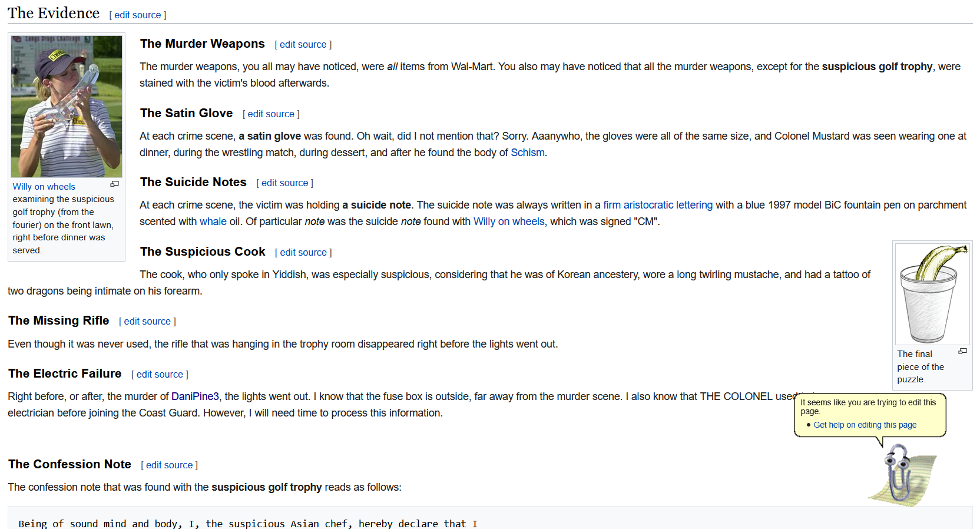980x529 pixels.
Task: Edit source of The Missing Rifle
Action: 147,322
